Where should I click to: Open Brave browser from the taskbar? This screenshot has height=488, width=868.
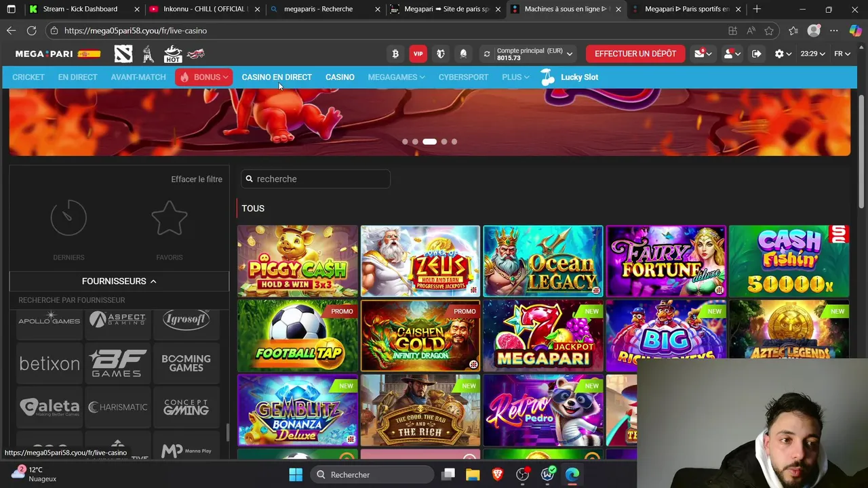click(498, 474)
